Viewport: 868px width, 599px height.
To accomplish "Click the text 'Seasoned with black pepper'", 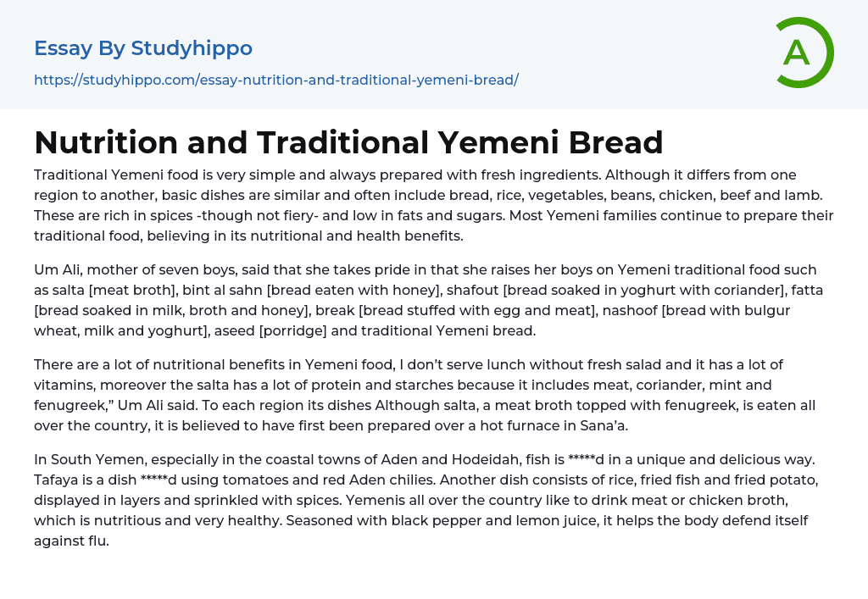I will pyautogui.click(x=379, y=520).
